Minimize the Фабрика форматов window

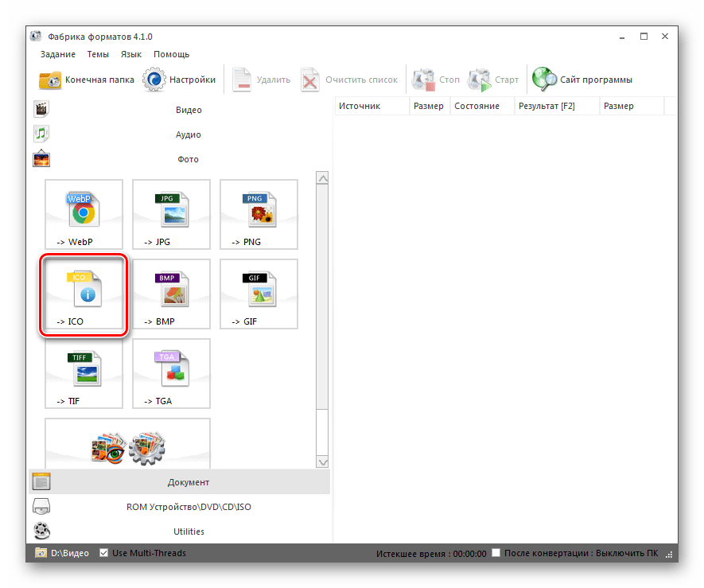(622, 37)
